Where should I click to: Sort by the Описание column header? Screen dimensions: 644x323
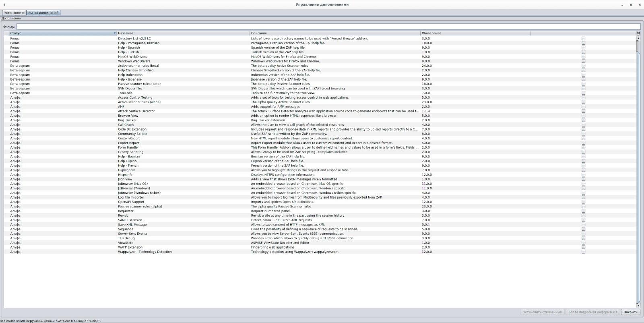335,33
